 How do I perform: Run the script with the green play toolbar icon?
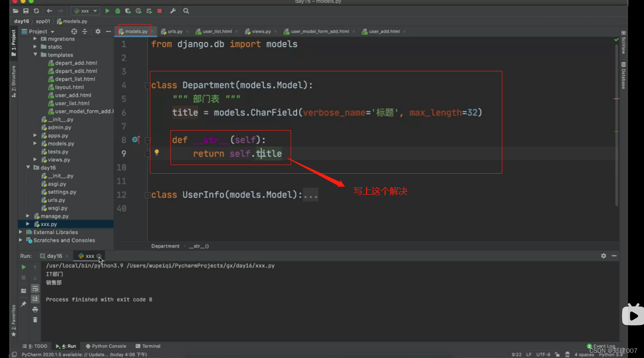(107, 11)
